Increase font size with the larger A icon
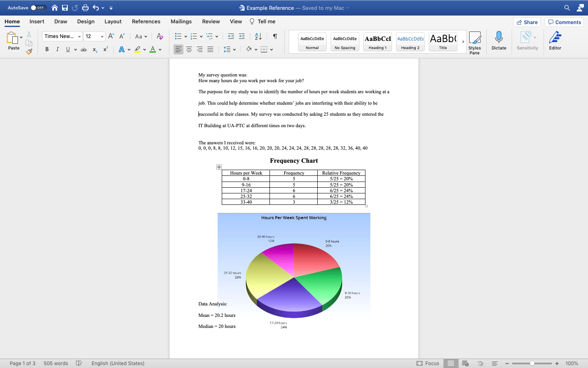Screen dimensions: 588x368 (111, 36)
